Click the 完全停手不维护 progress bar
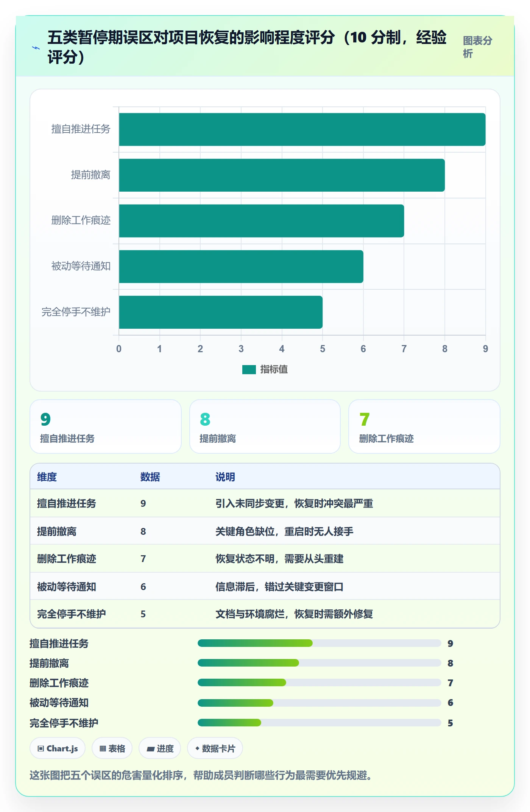530x812 pixels. pyautogui.click(x=320, y=723)
